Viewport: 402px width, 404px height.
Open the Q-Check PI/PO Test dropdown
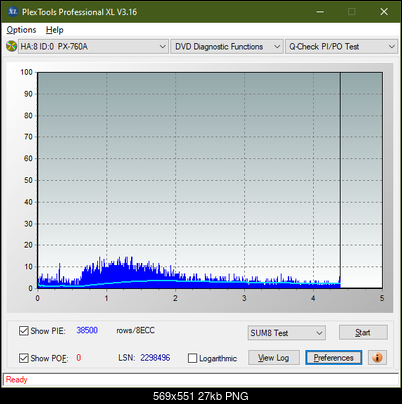[x=342, y=47]
